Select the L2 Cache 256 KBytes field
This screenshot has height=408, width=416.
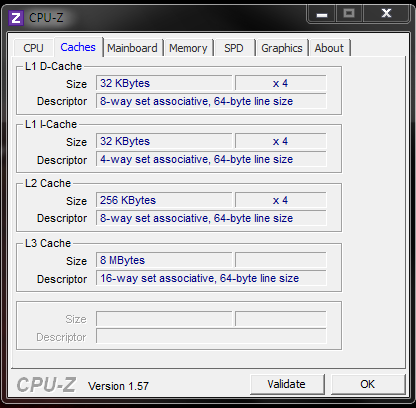click(164, 200)
